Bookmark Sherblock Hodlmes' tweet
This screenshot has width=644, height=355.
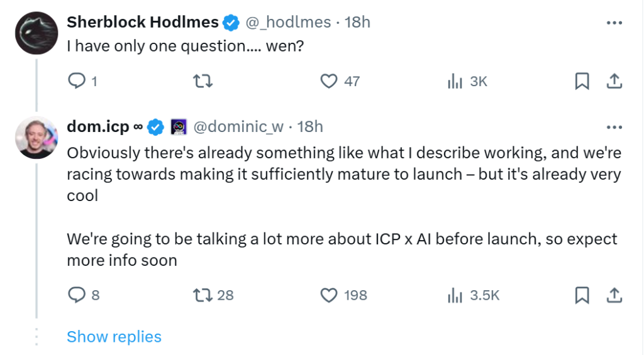pyautogui.click(x=582, y=81)
